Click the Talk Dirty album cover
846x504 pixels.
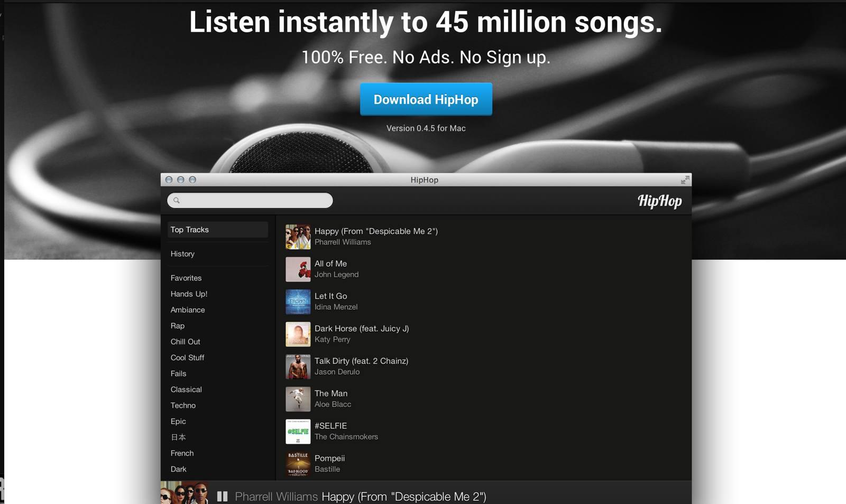(x=298, y=367)
